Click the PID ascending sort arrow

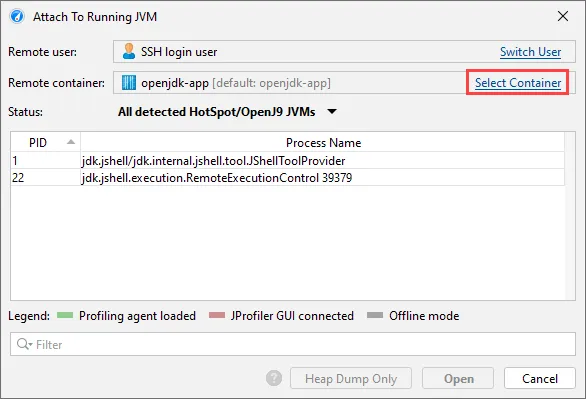(71, 142)
